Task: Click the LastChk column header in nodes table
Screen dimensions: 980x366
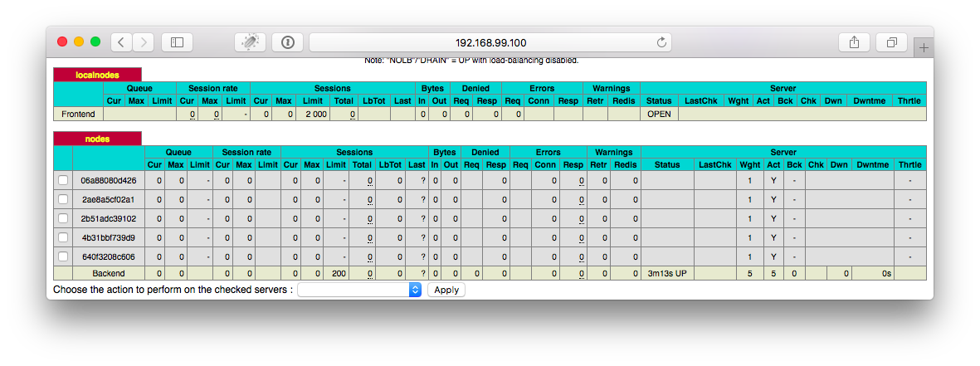Action: pos(715,165)
